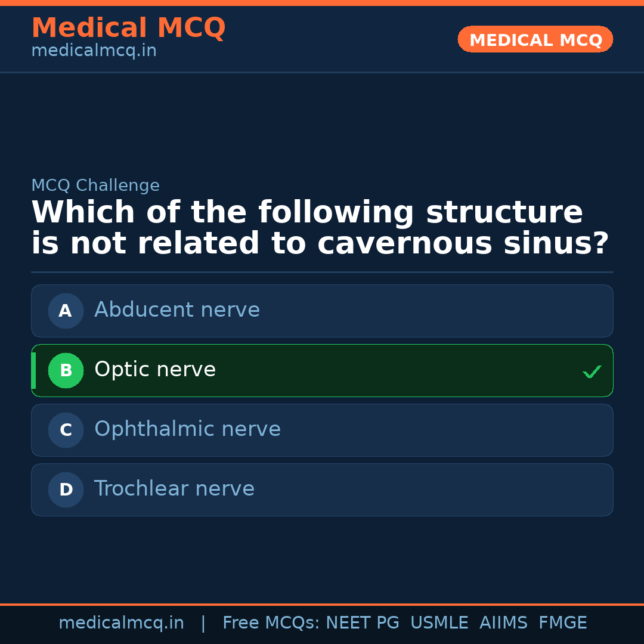The width and height of the screenshot is (644, 644).
Task: Click the Medical MCQ header logo
Action: [128, 28]
